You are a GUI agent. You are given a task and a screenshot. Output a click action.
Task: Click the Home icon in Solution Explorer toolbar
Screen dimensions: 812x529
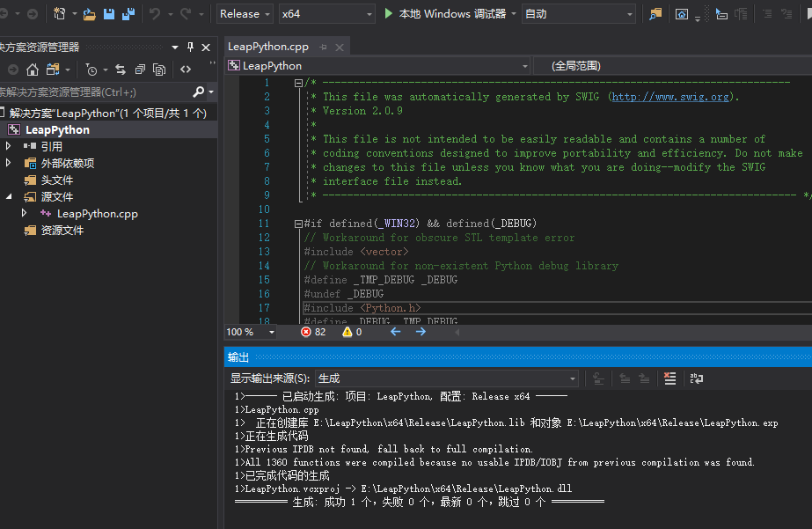[x=33, y=69]
